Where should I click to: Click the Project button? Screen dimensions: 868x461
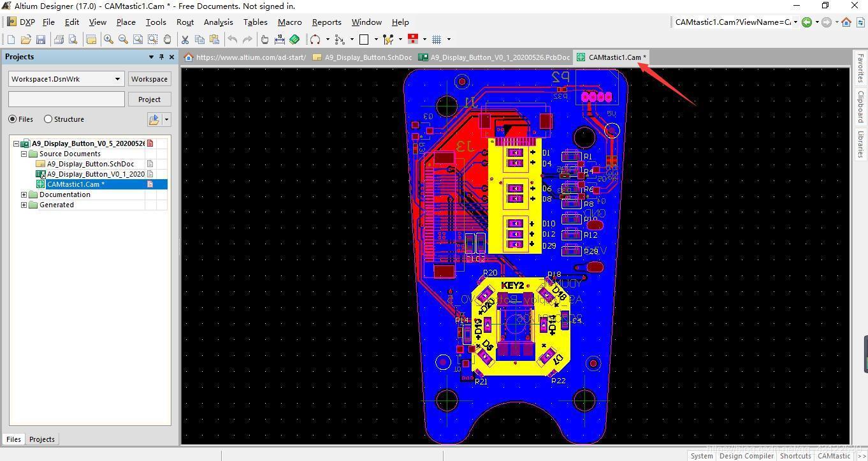(149, 99)
